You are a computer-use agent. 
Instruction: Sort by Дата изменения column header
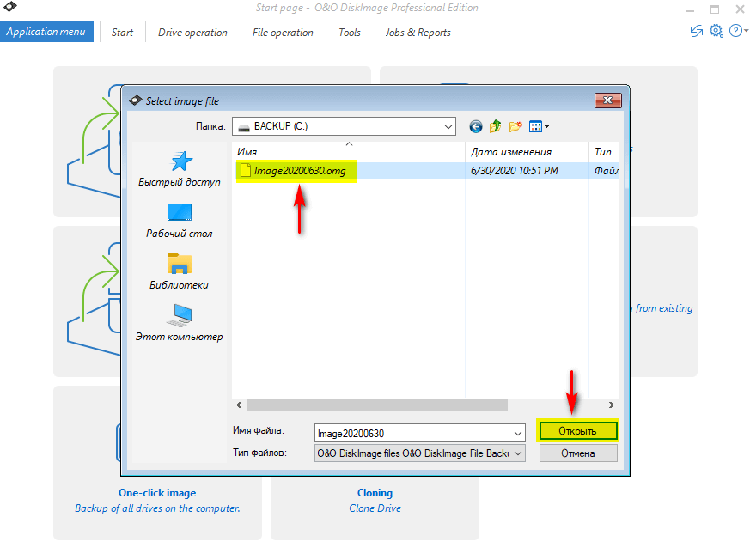pos(527,152)
